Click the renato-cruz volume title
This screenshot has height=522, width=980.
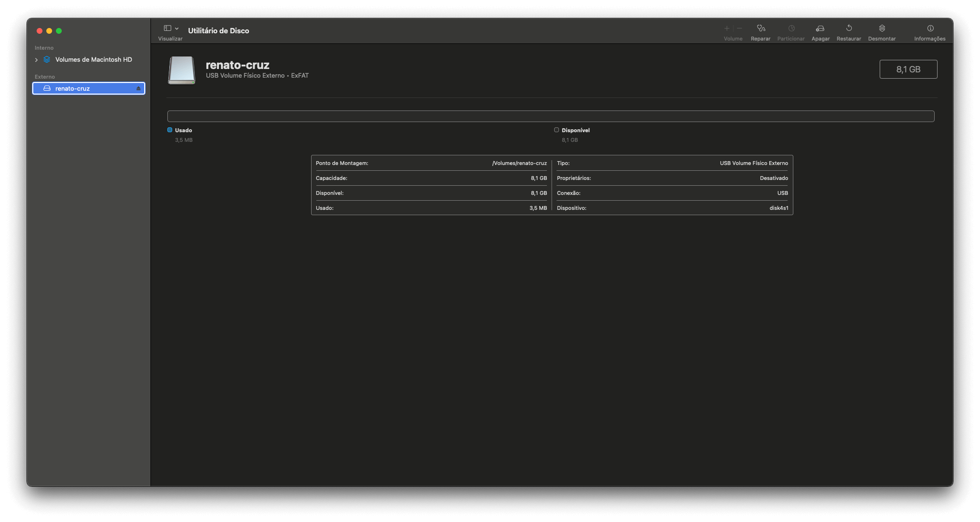(237, 65)
